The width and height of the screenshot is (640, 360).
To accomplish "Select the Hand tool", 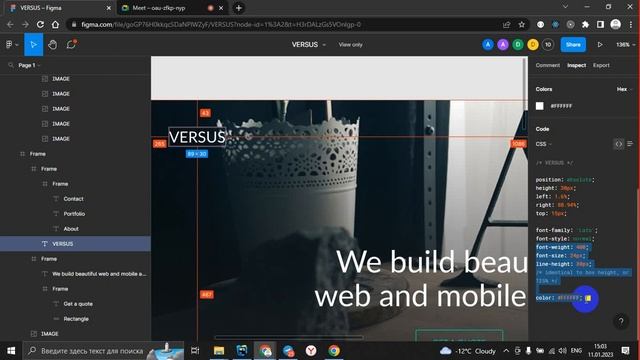I will pyautogui.click(x=52, y=44).
